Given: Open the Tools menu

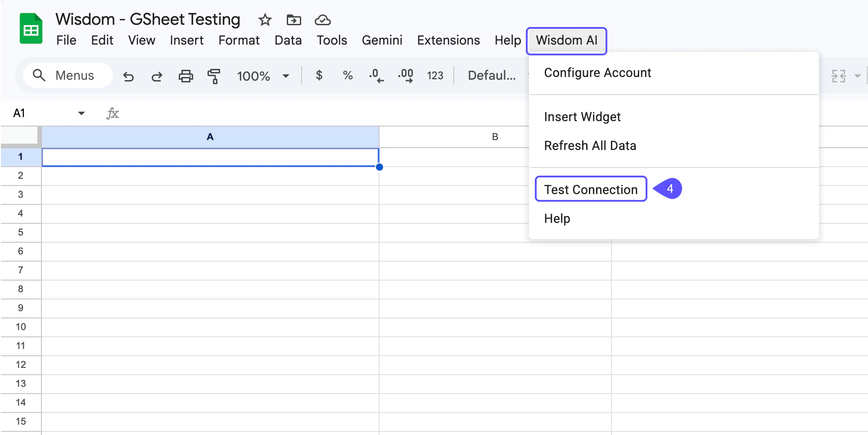Looking at the screenshot, I should tap(332, 40).
